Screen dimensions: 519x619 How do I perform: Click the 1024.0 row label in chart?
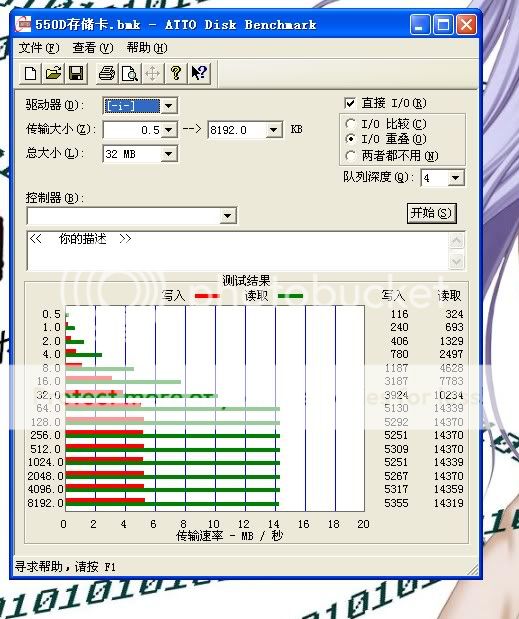click(x=45, y=462)
